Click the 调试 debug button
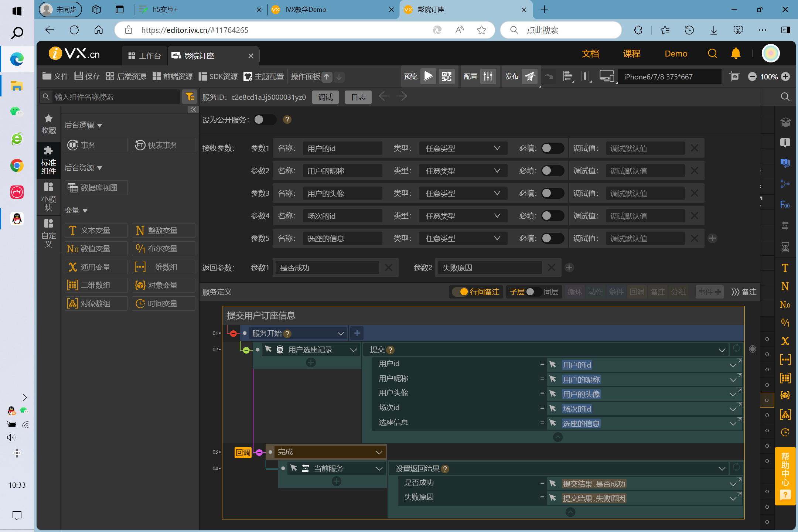 point(325,97)
